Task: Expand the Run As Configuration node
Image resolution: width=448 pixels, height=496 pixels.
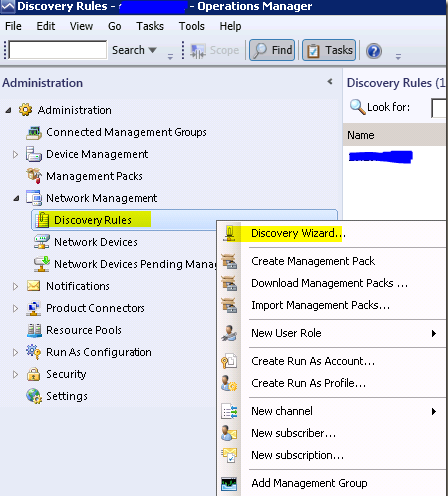Action: [x=15, y=352]
